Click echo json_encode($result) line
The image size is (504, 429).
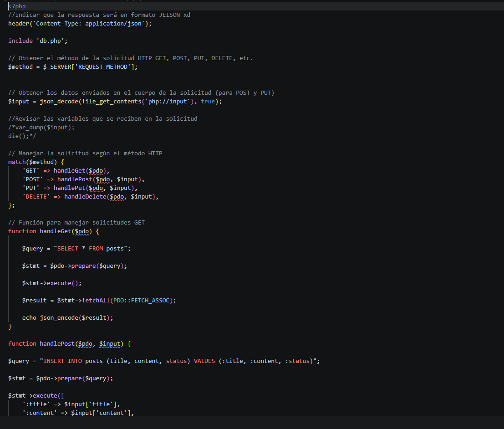coord(67,318)
